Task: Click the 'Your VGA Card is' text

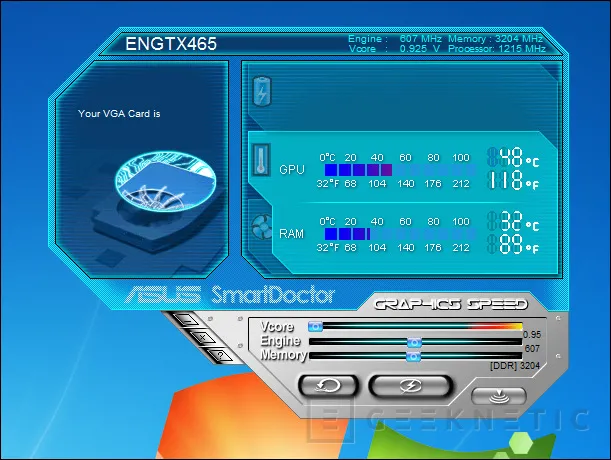Action: [x=119, y=113]
